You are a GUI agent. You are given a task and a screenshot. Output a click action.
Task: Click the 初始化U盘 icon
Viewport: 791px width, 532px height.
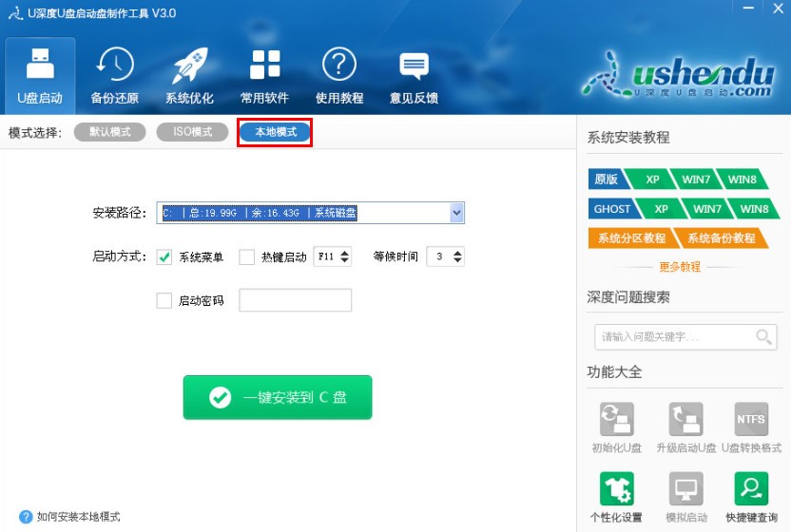click(616, 419)
